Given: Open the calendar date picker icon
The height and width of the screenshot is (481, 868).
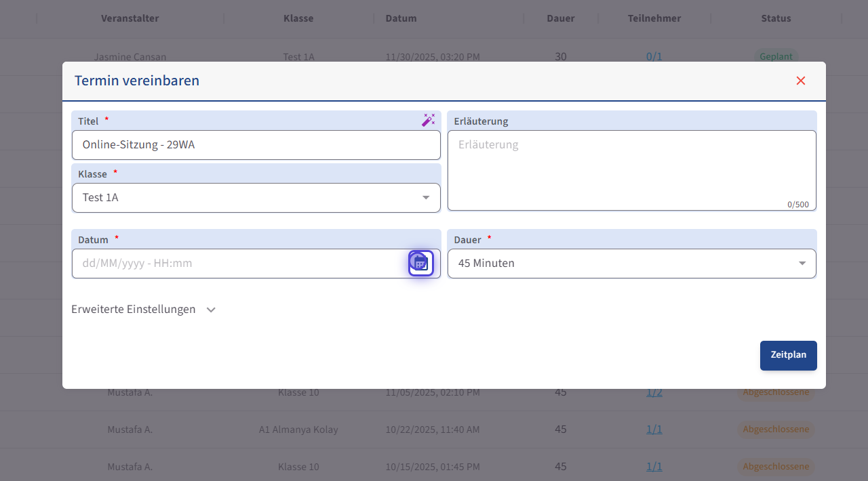Looking at the screenshot, I should [x=420, y=263].
